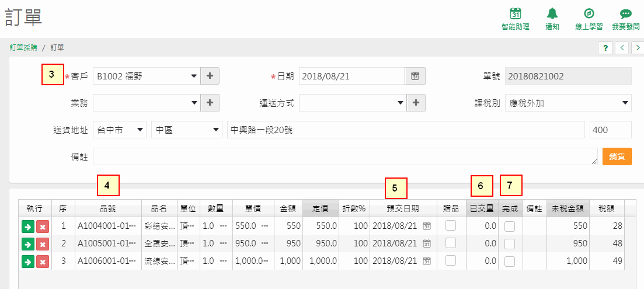Click the street address field 中興路一段20號

click(406, 130)
